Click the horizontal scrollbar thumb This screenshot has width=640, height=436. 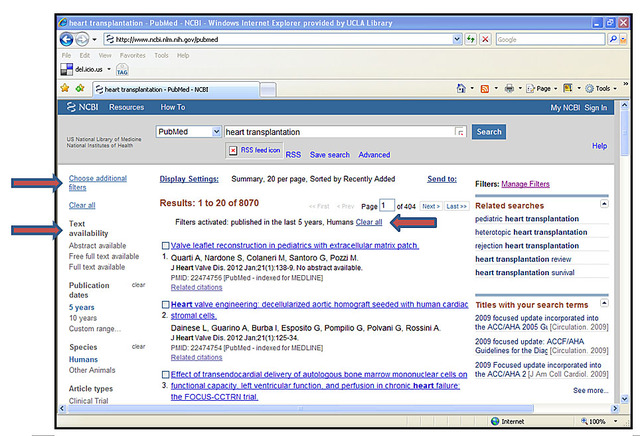[300, 409]
